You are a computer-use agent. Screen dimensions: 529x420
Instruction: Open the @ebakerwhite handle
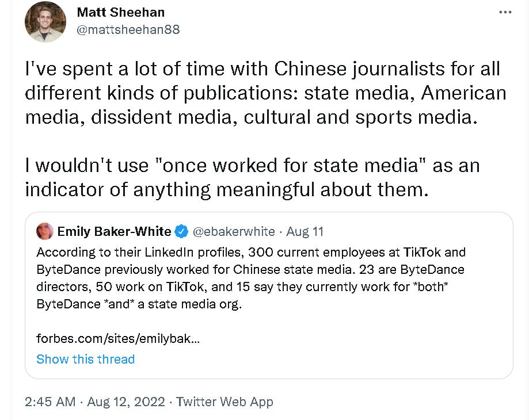pyautogui.click(x=233, y=232)
